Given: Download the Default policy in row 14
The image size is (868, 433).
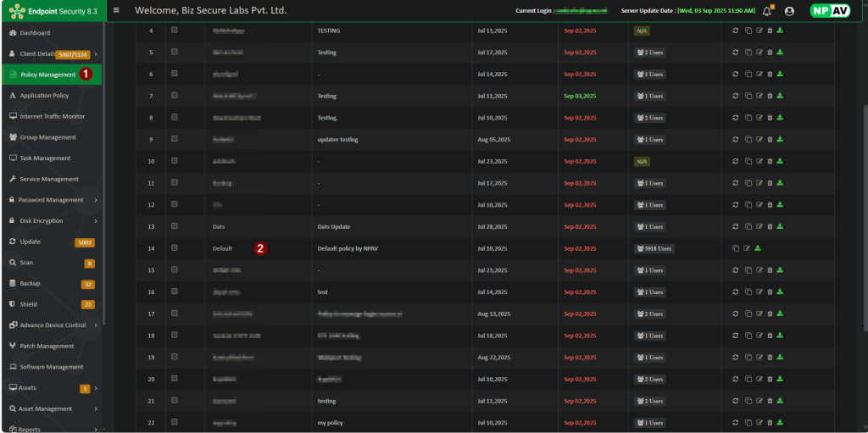Looking at the screenshot, I should [757, 248].
